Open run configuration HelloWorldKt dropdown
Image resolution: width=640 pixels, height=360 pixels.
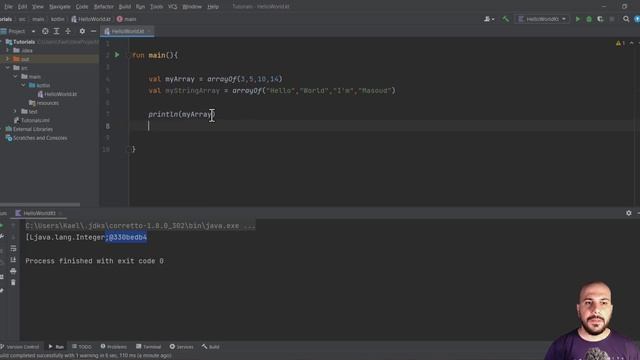[x=542, y=19]
